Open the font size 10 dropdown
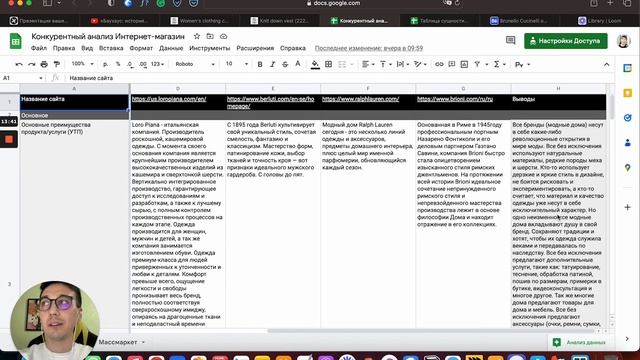This screenshot has height=360, width=640. (x=237, y=64)
